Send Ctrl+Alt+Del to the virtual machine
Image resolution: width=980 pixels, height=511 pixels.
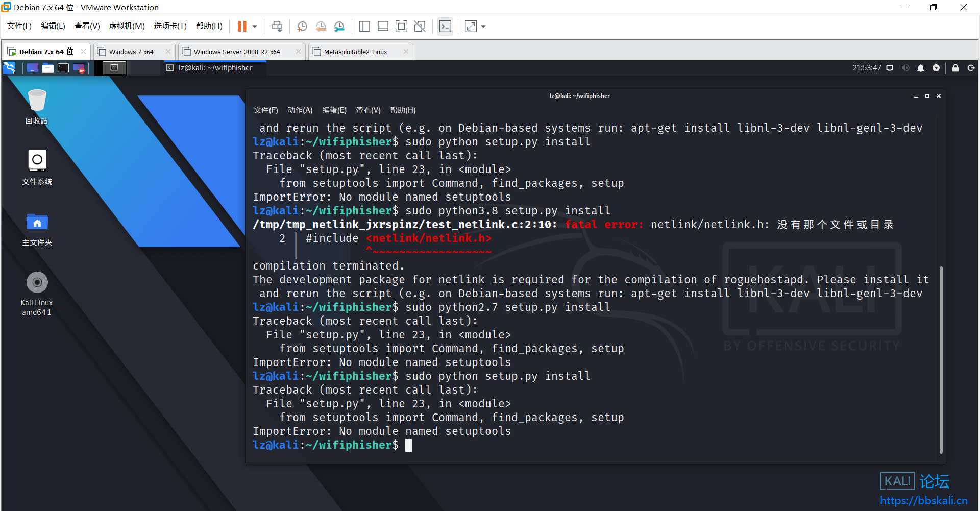tap(277, 26)
